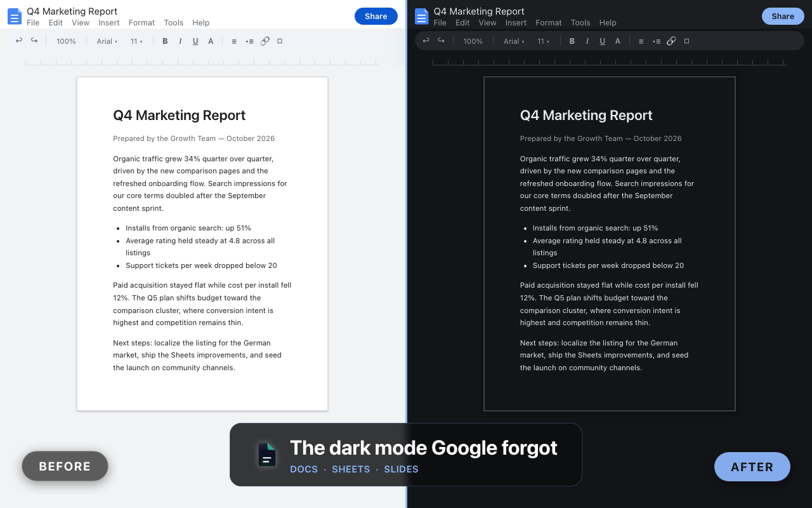Toggle italic in the dark-mode toolbar

tap(587, 41)
